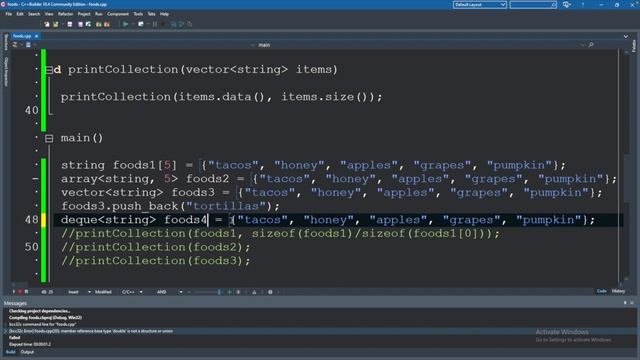Open the File menu

[x=9, y=14]
